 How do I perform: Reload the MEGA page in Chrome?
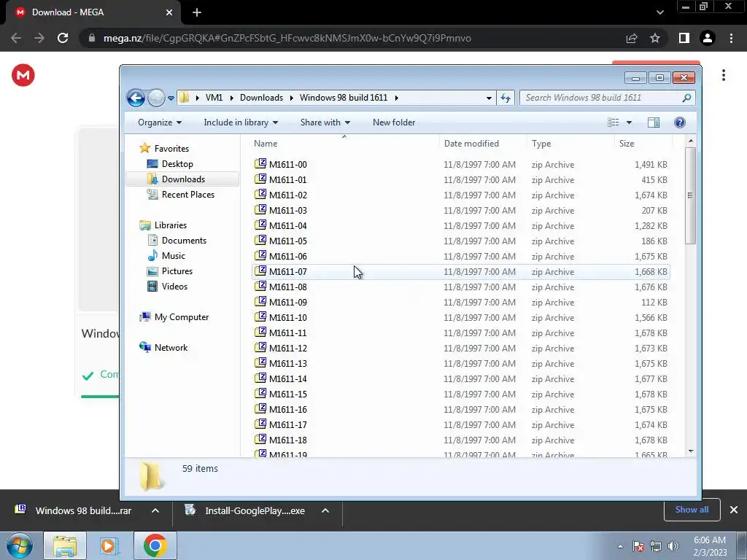pos(63,38)
